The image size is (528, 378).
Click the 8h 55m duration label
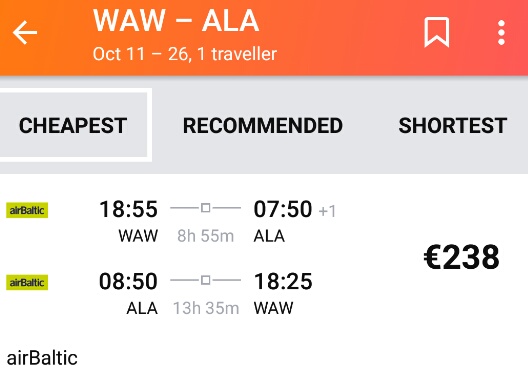205,236
